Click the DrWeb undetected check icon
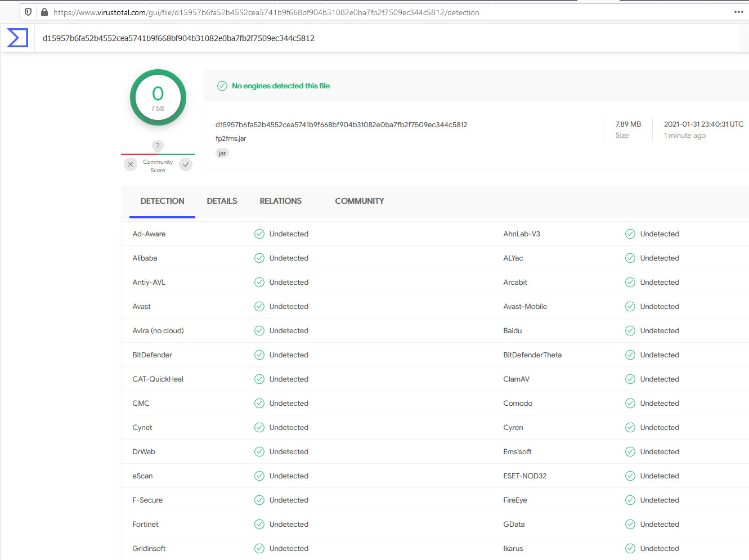Image resolution: width=749 pixels, height=560 pixels. click(259, 452)
